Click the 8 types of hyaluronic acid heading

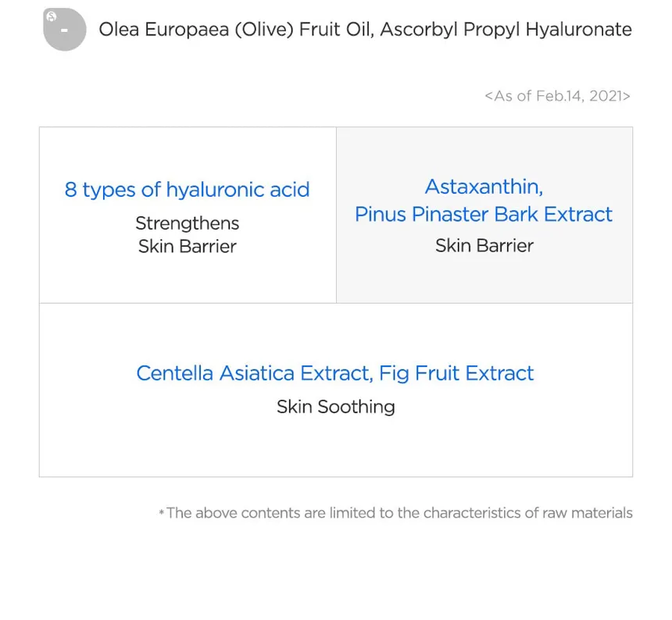pos(187,190)
